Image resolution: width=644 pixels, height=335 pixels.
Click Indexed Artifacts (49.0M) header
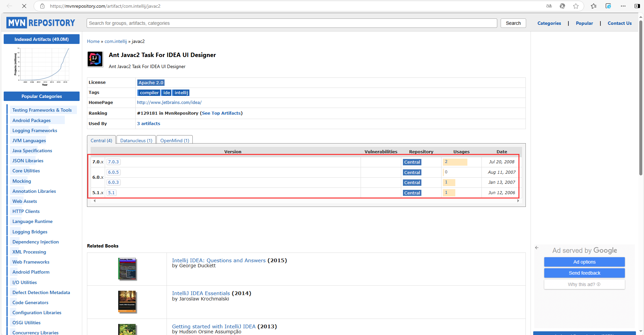pyautogui.click(x=42, y=39)
